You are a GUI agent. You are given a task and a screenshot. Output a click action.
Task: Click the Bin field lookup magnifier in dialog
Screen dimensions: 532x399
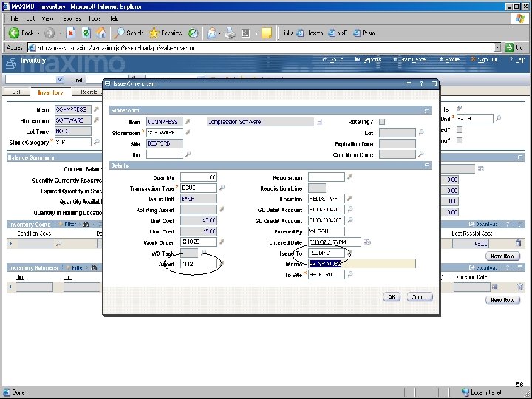click(x=188, y=154)
